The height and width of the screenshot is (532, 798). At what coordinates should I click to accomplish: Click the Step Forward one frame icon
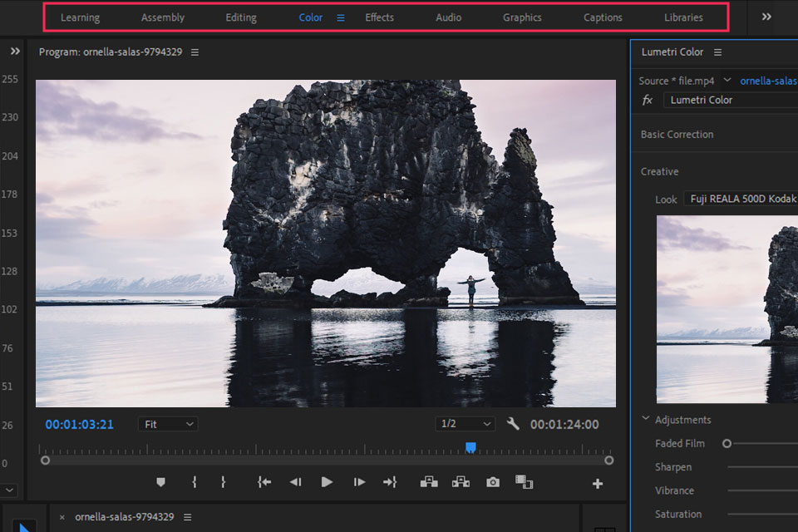click(x=359, y=482)
